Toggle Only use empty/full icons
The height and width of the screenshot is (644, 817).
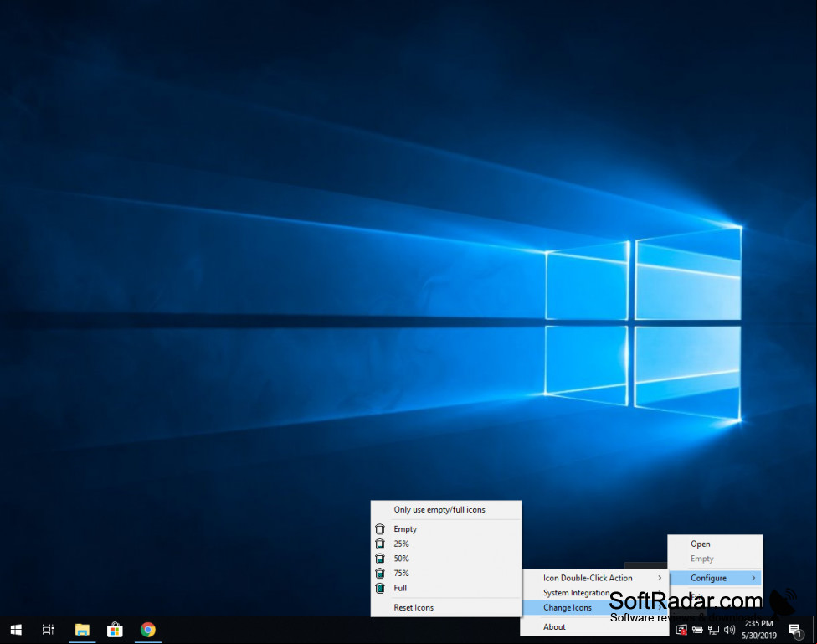click(446, 509)
